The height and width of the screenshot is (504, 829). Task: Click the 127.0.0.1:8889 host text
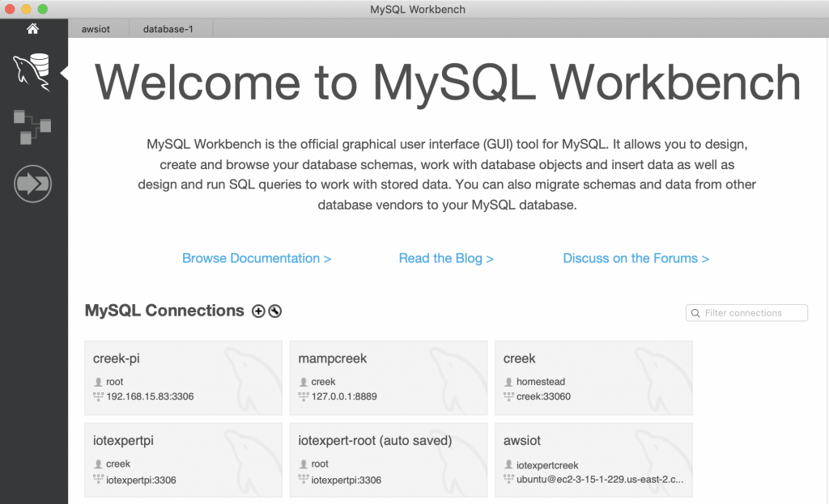(x=344, y=396)
